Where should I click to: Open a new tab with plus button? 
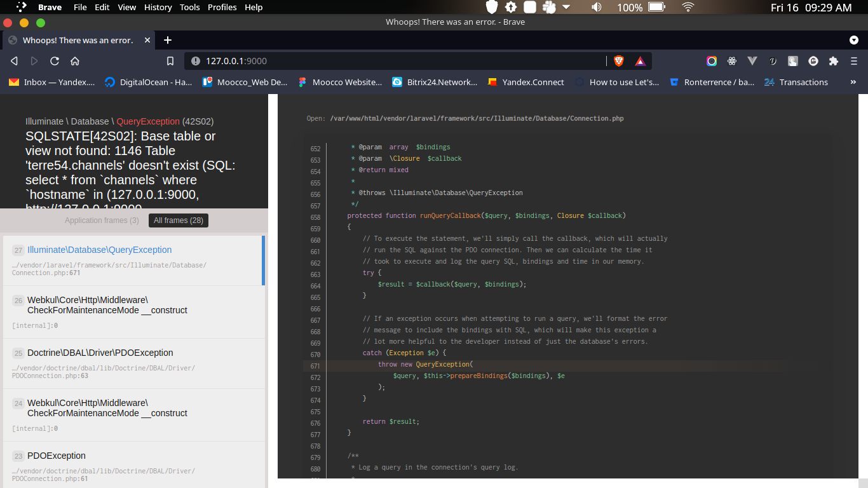click(x=168, y=40)
